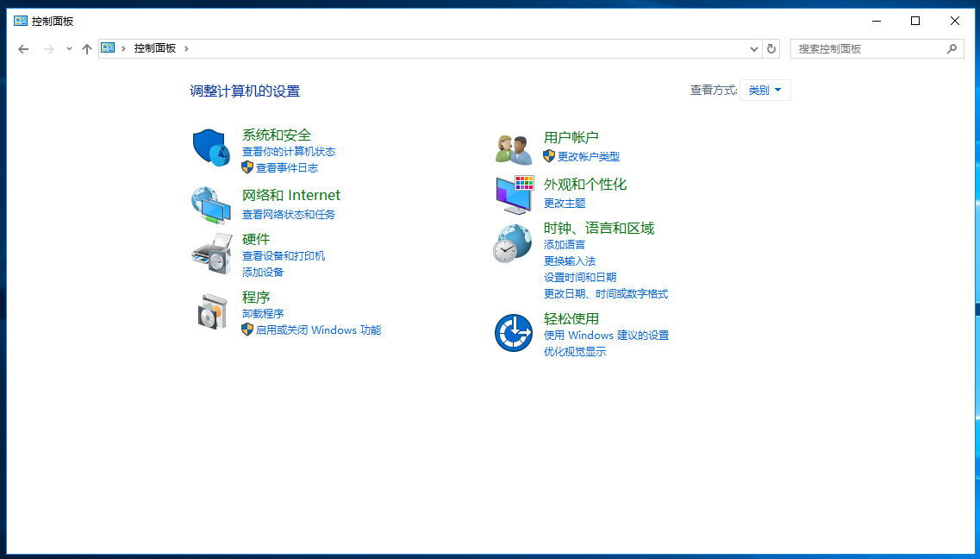Viewport: 980px width, 559px height.
Task: Open the 卸载程序 link
Action: point(263,314)
